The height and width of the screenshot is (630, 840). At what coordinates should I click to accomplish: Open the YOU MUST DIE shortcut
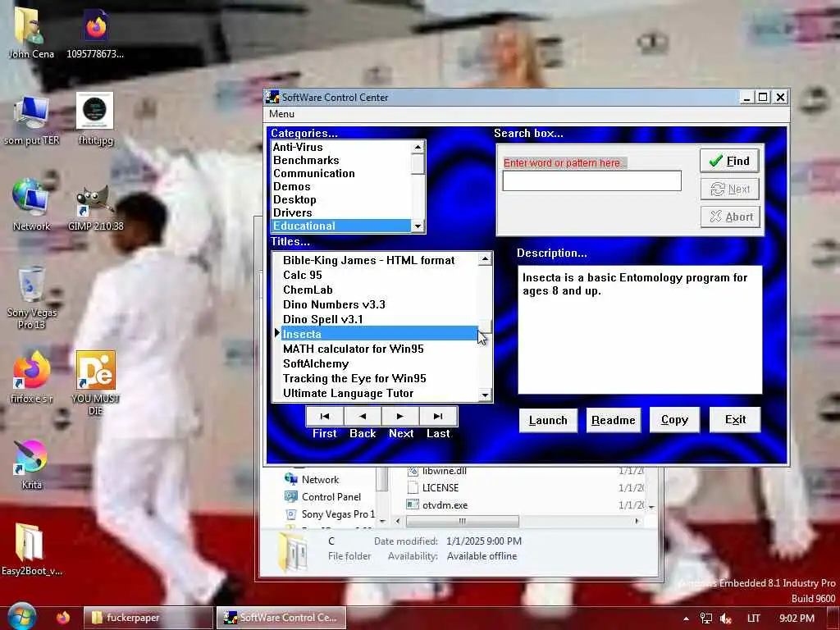point(95,382)
